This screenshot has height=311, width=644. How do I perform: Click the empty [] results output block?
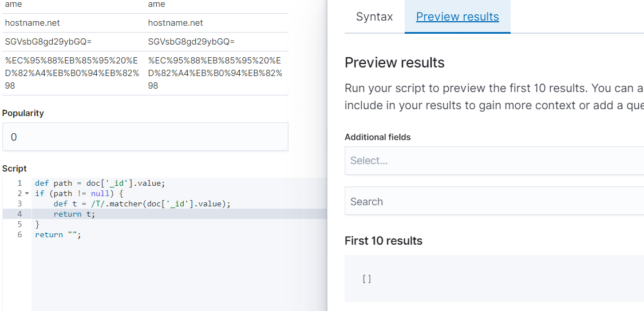pos(494,279)
